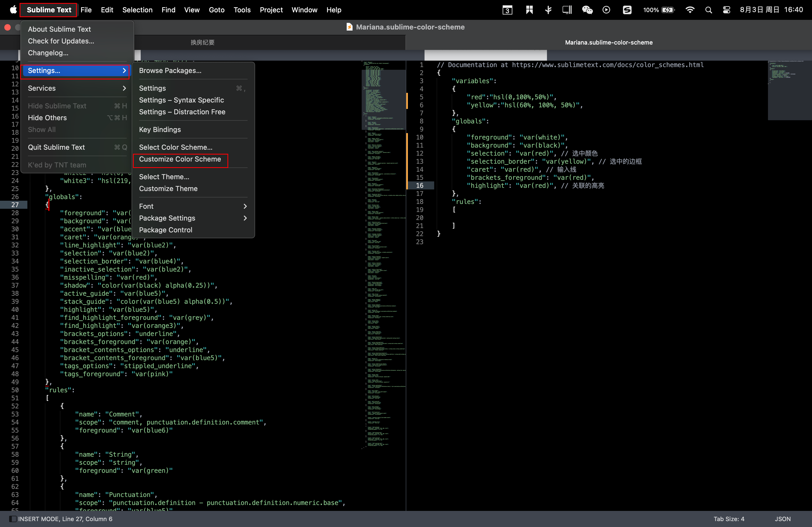Click the right pane minimap
The image size is (812, 527).
click(x=789, y=90)
